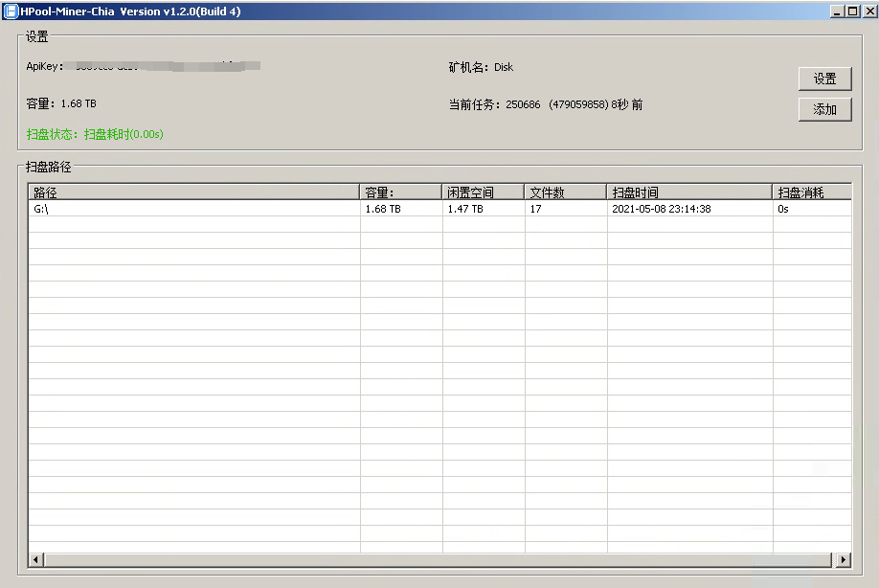Image resolution: width=879 pixels, height=588 pixels.
Task: Click the HPool-Miner app icon in title bar
Action: click(x=11, y=11)
